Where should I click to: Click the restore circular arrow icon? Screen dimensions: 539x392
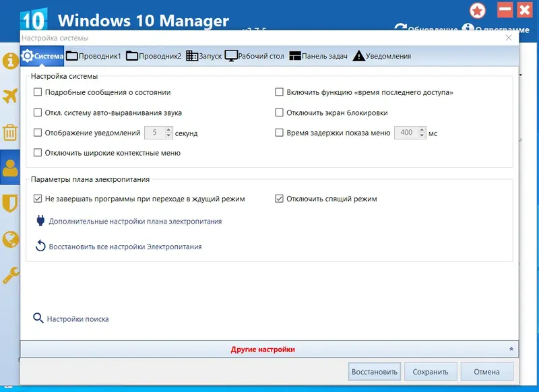40,246
